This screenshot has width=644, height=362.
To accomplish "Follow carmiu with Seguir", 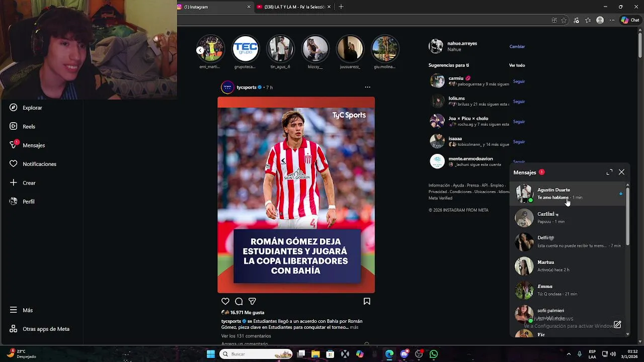I will (519, 81).
